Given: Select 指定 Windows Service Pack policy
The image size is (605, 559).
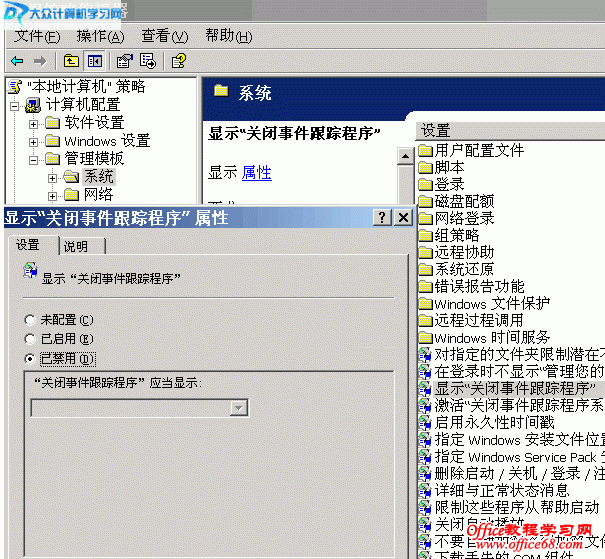Looking at the screenshot, I should (x=519, y=456).
